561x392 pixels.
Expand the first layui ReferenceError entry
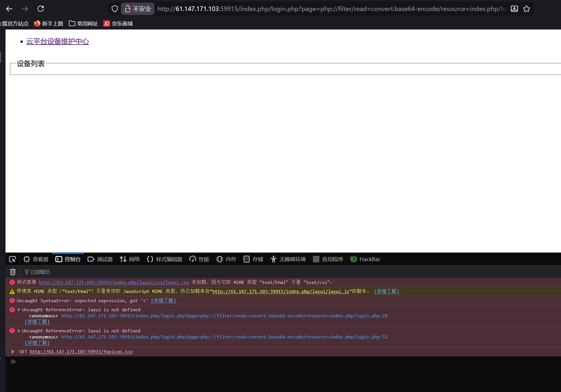pyautogui.click(x=19, y=309)
